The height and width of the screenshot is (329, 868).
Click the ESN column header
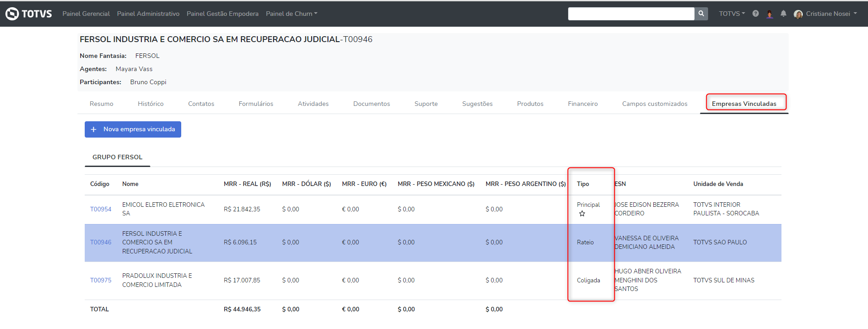coord(620,184)
